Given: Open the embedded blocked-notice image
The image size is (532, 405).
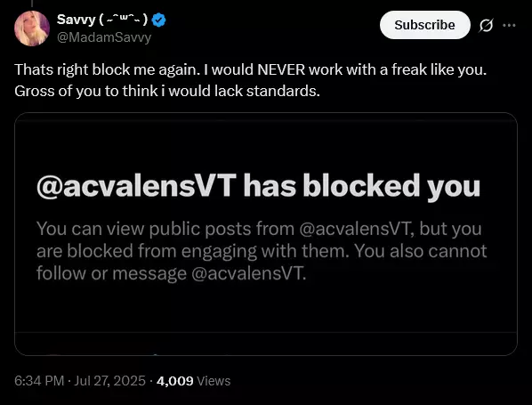Looking at the screenshot, I should click(x=266, y=234).
